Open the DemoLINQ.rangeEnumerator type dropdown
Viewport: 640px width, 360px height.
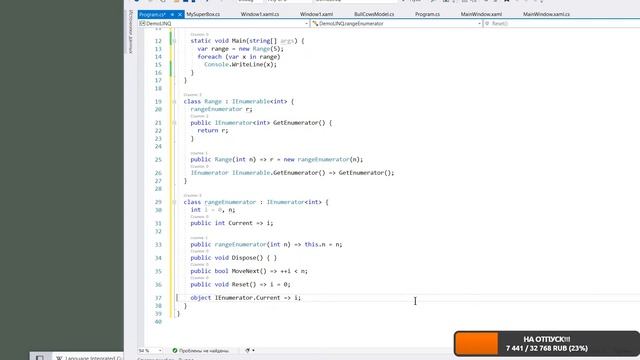pos(396,24)
